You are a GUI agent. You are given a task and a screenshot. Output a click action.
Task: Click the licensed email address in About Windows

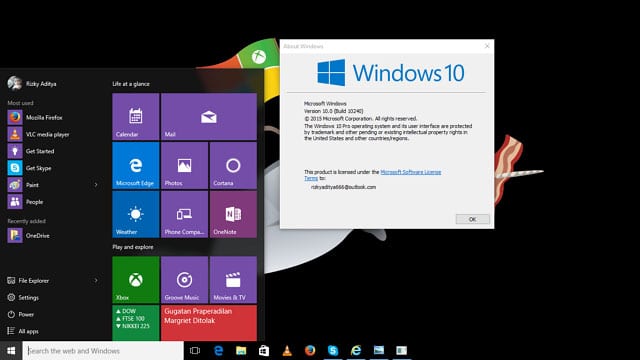(343, 187)
